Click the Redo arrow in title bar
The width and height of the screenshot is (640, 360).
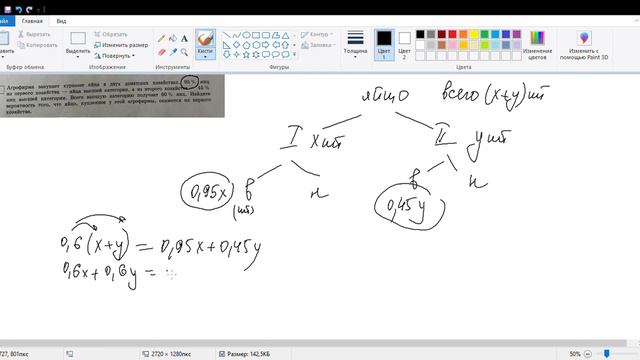click(29, 9)
